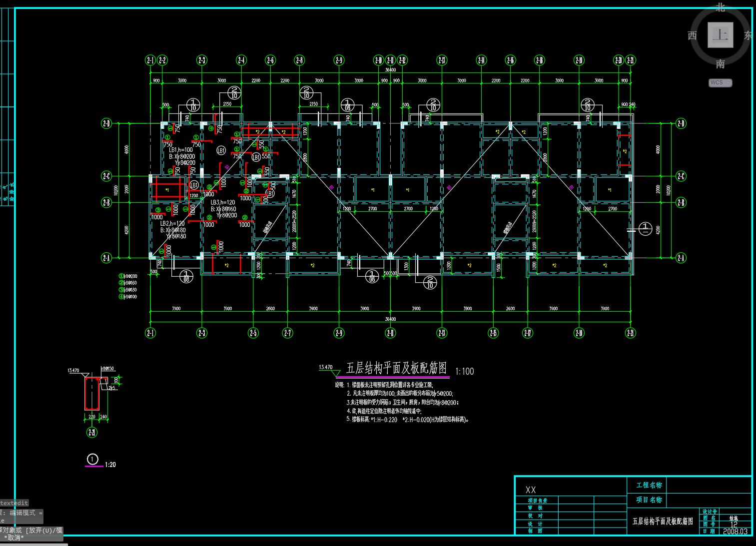Select the right-side axis bubble 2-B
The height and width of the screenshot is (546, 756).
[681, 202]
